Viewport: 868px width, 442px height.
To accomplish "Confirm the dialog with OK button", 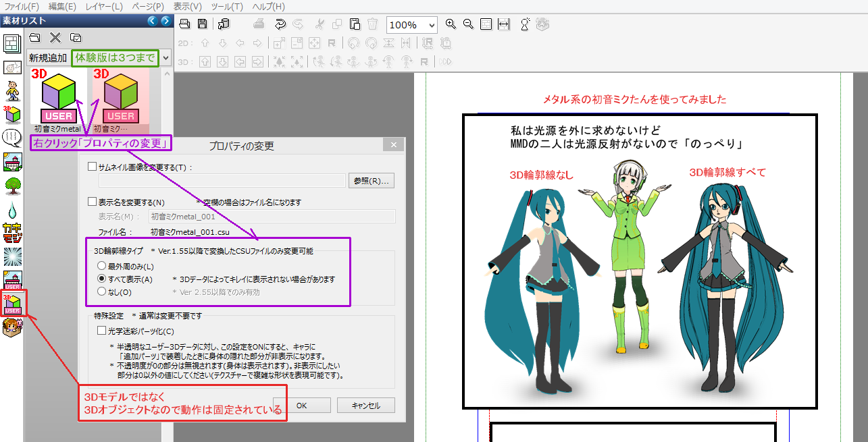I will click(301, 406).
